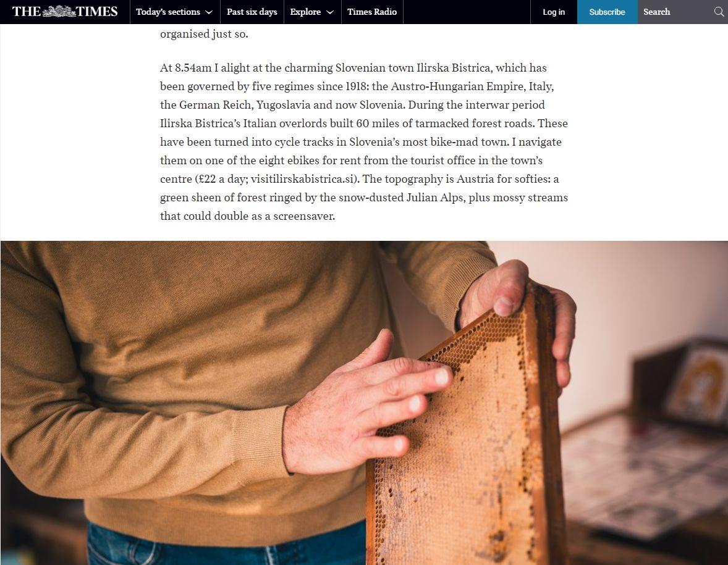Click the crest emblem in Times masthead

point(59,11)
